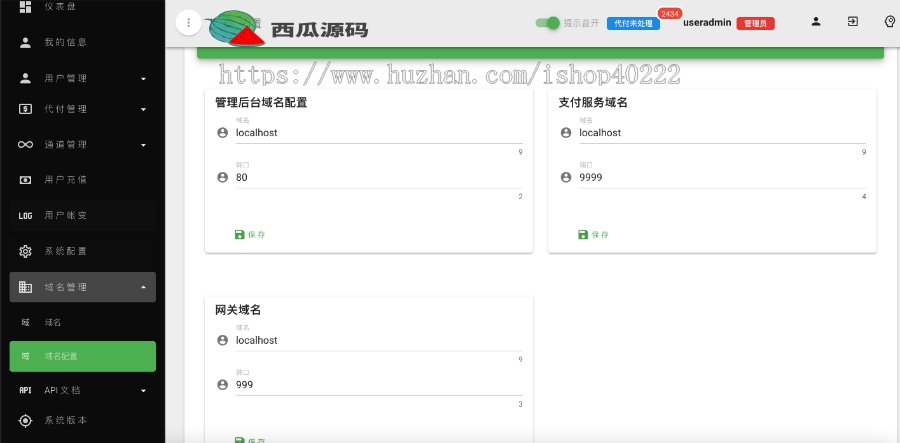Save the 管理后台域名配置 settings
Screen dimensions: 900x443
250,235
